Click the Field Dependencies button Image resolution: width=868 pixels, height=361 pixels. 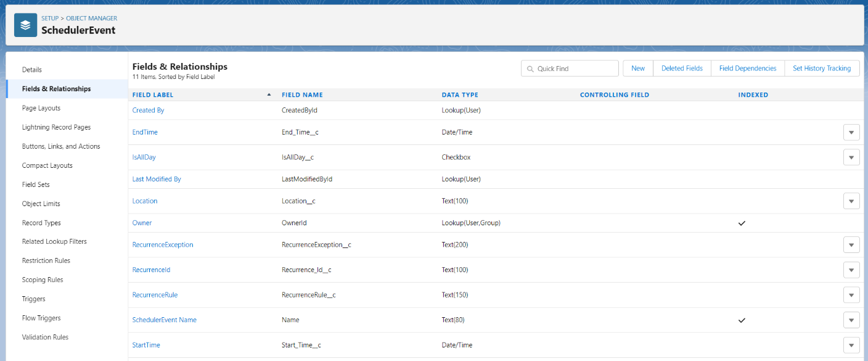coord(748,68)
